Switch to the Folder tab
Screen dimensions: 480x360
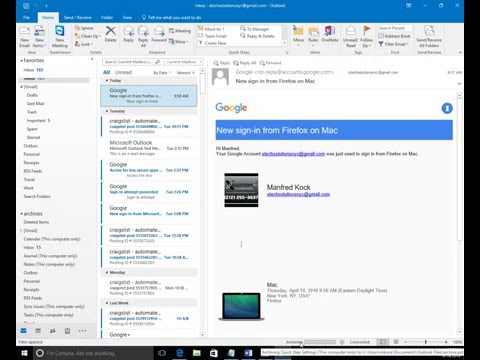(x=107, y=17)
